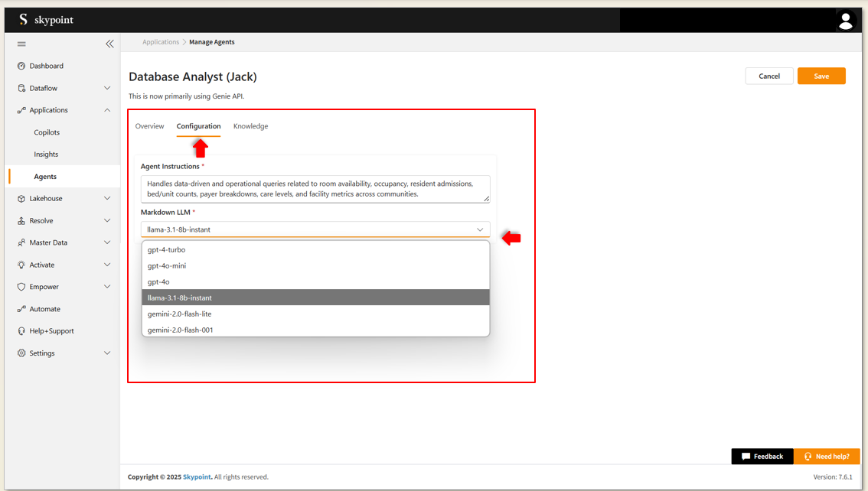Collapse the sidebar with double-chevron icon
The height and width of the screenshot is (491, 868).
click(109, 44)
